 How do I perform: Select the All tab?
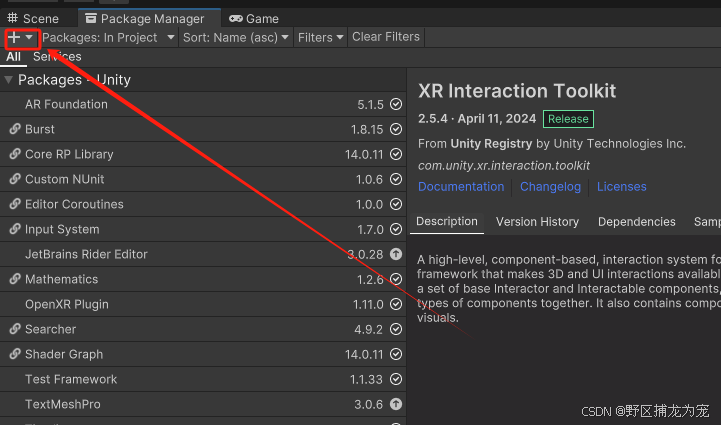pos(13,57)
